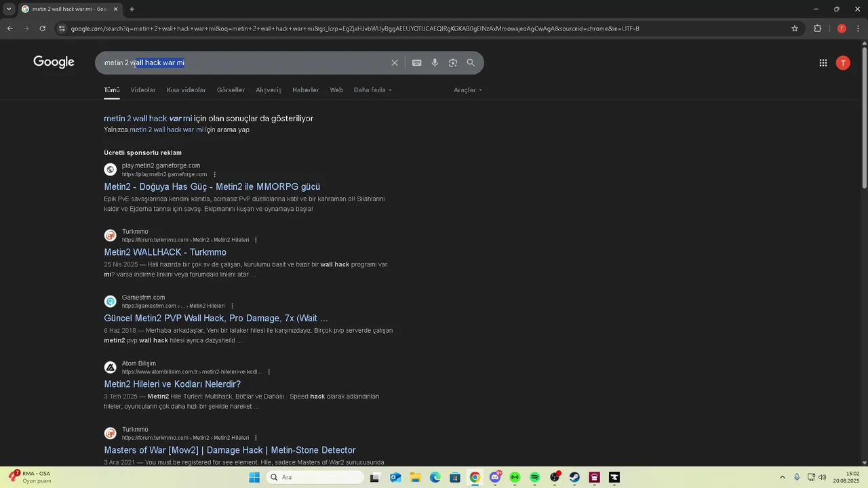868x488 pixels.
Task: Open the tab search dropdown arrow
Action: click(x=9, y=9)
